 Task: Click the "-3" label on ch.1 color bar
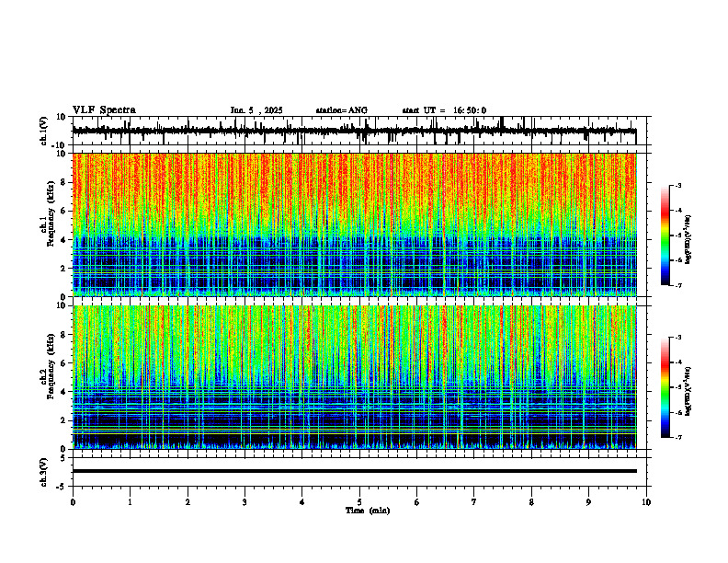(x=678, y=185)
